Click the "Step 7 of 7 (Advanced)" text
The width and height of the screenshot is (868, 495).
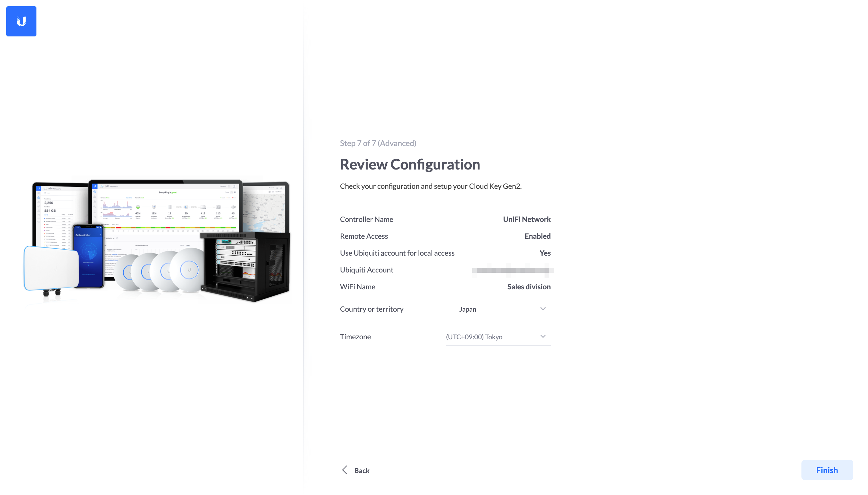378,143
